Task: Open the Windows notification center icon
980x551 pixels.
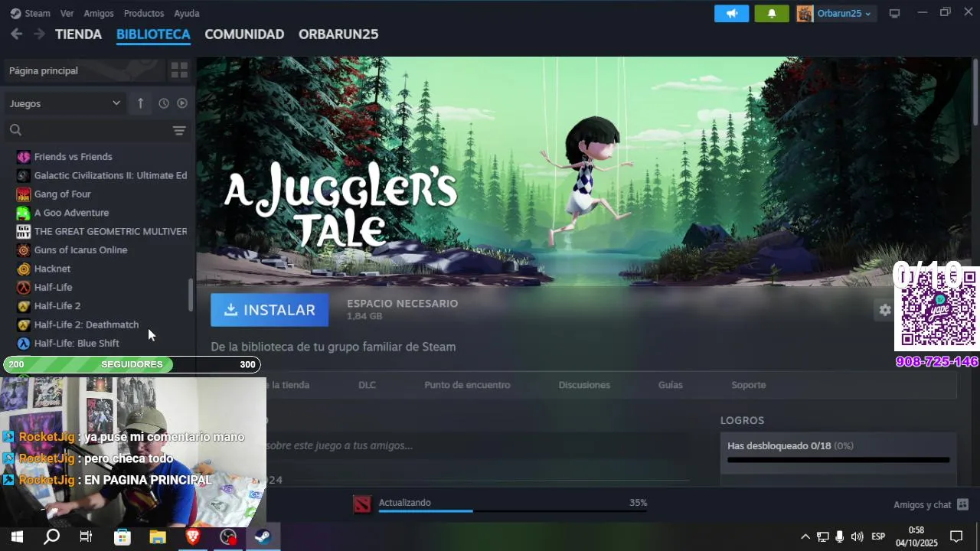Action: click(x=956, y=536)
